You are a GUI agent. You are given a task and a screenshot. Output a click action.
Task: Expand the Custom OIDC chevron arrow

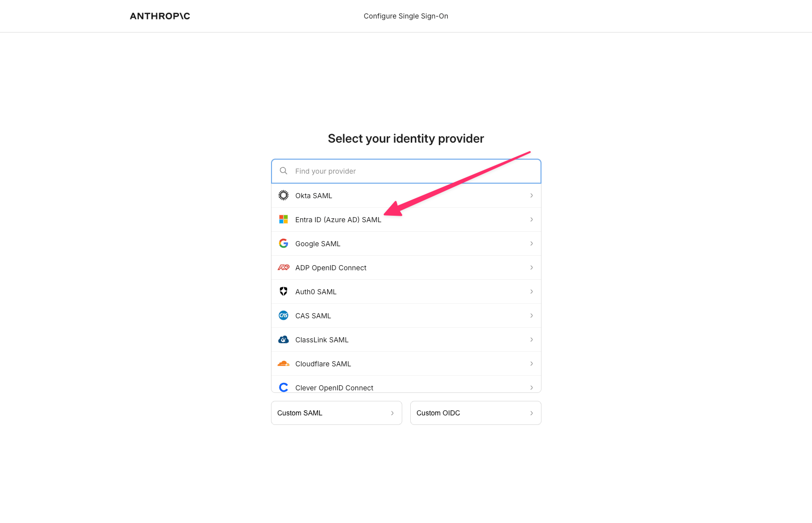531,413
